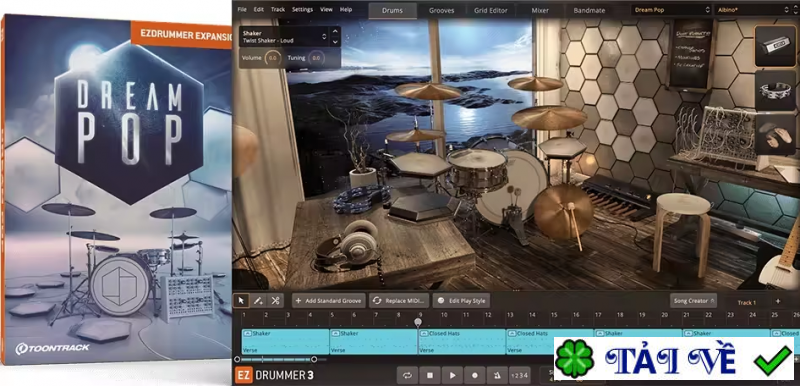Toggle loop playback
The width and height of the screenshot is (800, 386).
pos(407,375)
